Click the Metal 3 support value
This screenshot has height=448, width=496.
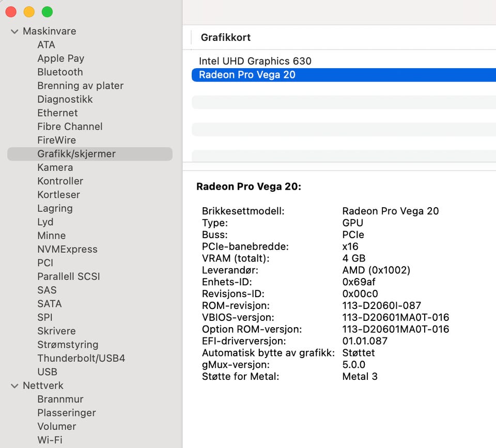coord(360,377)
